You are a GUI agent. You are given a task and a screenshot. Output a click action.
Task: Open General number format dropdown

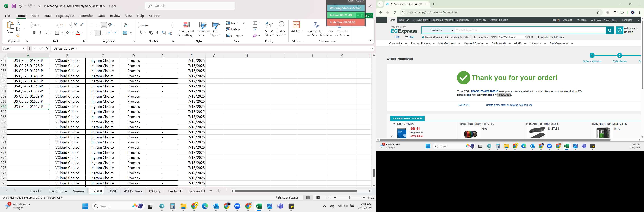coord(172,25)
